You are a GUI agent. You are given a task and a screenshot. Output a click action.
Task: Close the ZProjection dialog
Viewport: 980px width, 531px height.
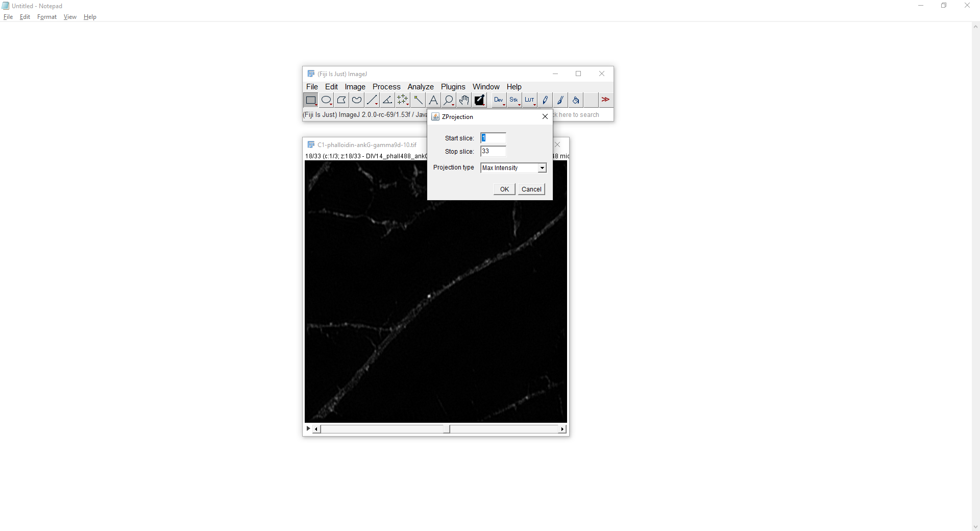(545, 116)
